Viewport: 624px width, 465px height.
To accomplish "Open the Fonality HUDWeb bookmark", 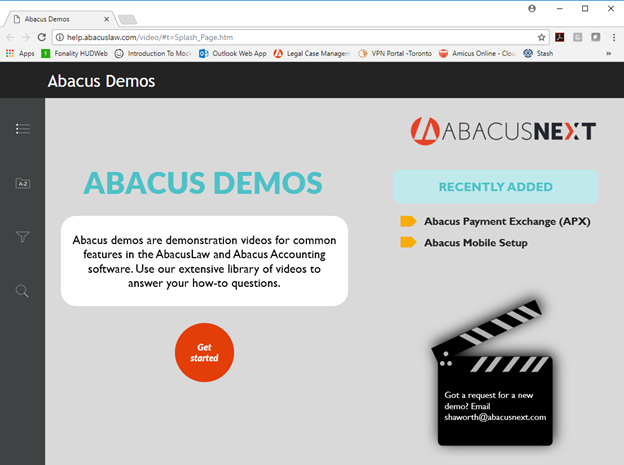I will coord(74,53).
